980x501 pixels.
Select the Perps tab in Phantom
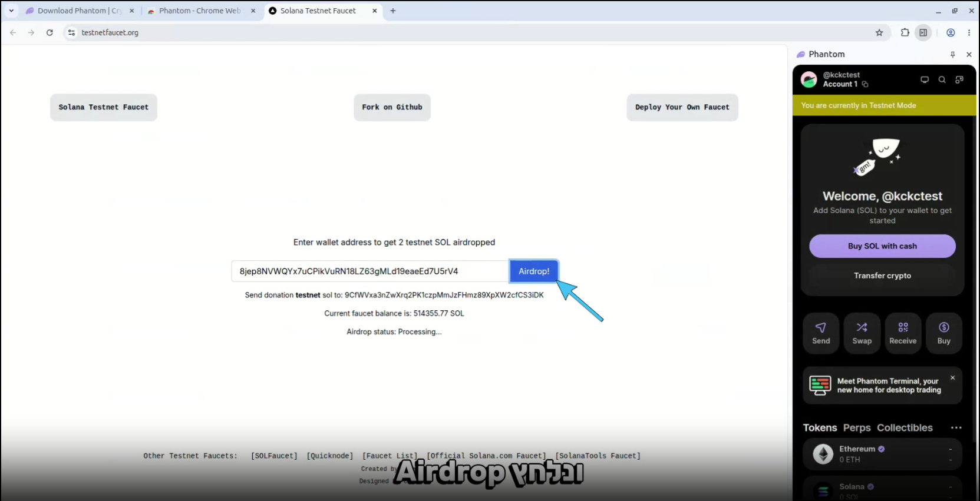857,428
